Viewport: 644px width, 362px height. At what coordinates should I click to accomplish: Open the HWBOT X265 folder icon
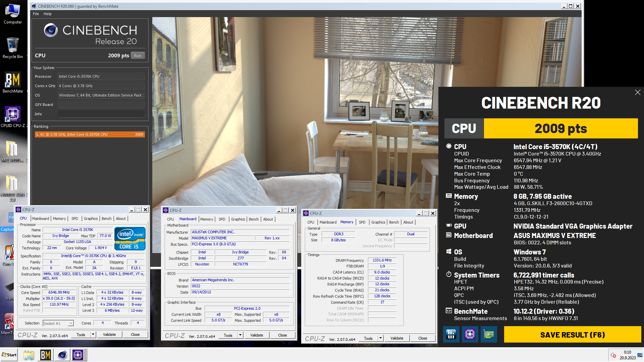(x=13, y=188)
